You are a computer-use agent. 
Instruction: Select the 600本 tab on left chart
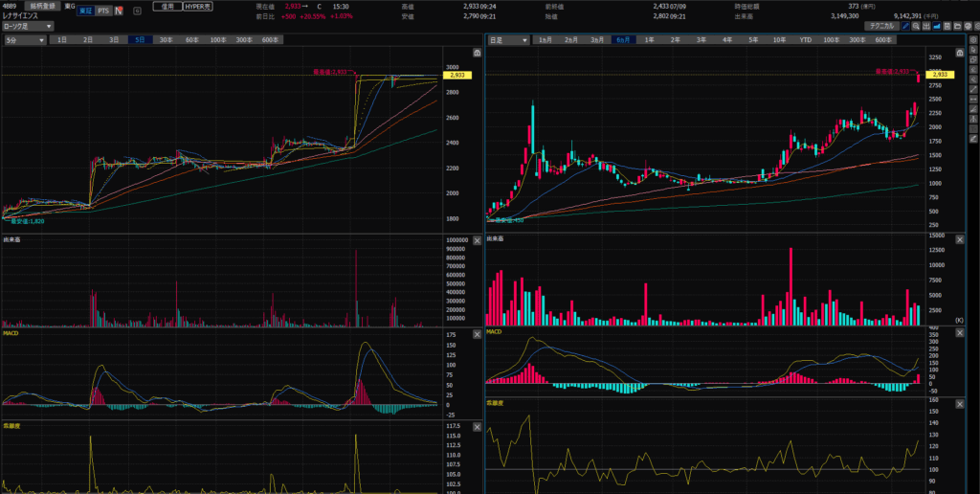(270, 40)
